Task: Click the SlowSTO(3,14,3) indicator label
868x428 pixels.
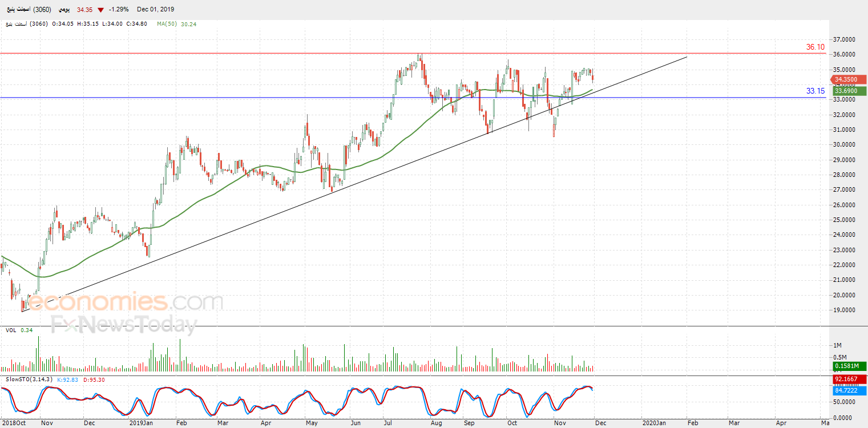Action: [x=29, y=379]
